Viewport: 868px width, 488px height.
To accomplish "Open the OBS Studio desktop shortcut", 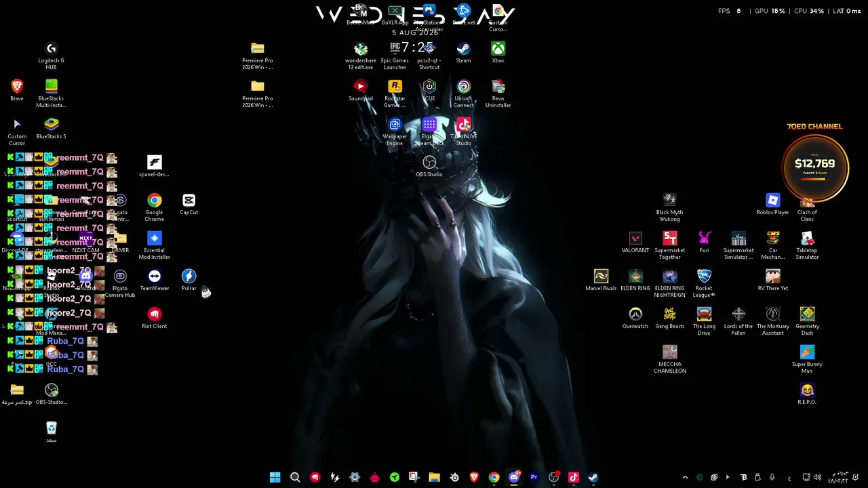I will [x=429, y=163].
